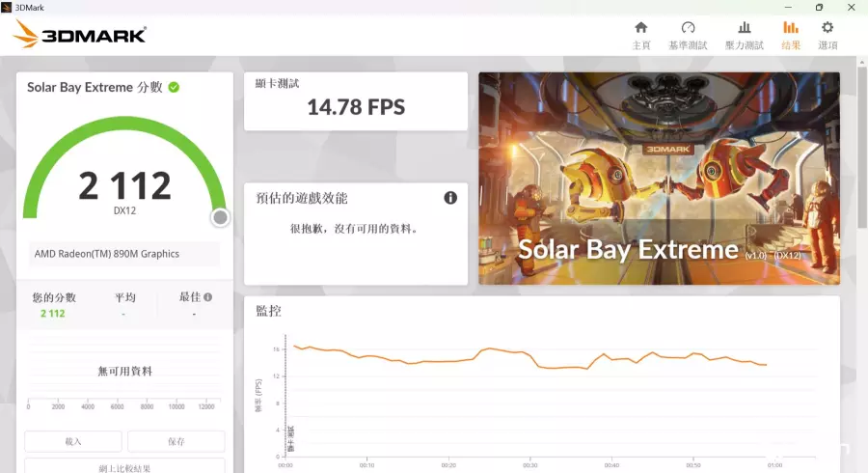The image size is (868, 473).
Task: Click the AMD Radeon 890M Graphics field
Action: tap(124, 254)
